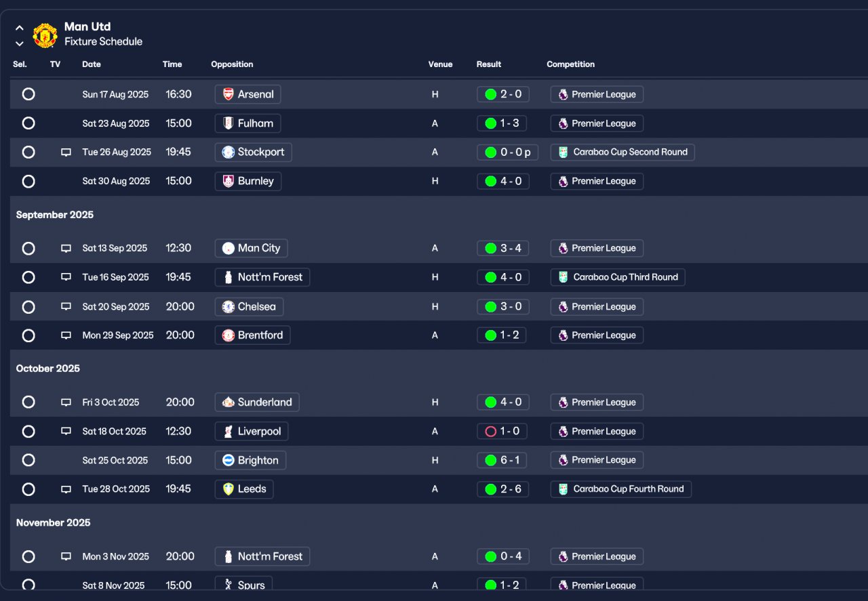Click the Liverpool club badge icon
The height and width of the screenshot is (601, 868).
pos(229,432)
